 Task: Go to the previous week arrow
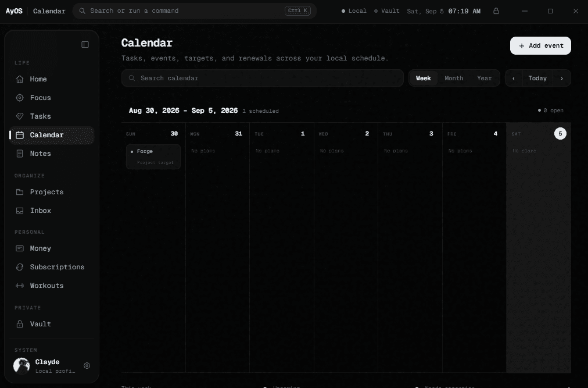(514, 79)
